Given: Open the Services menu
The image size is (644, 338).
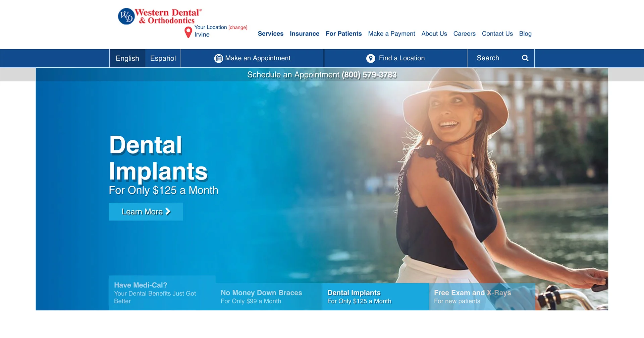Looking at the screenshot, I should click(x=271, y=33).
